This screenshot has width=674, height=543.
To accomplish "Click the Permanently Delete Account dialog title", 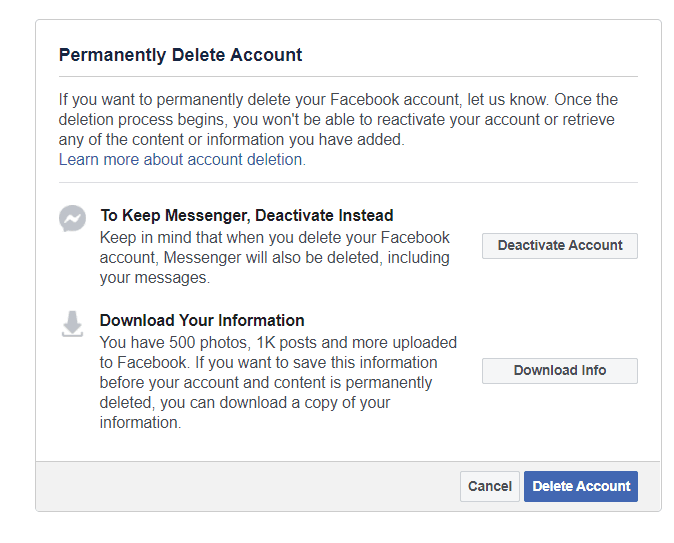I will (181, 55).
